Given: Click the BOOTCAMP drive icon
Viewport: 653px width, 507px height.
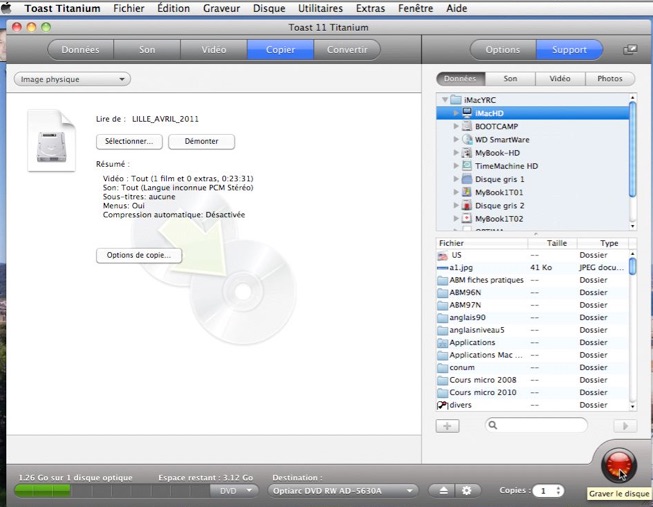Looking at the screenshot, I should click(467, 126).
